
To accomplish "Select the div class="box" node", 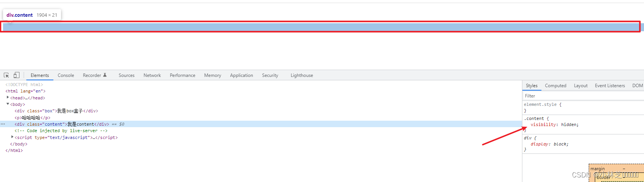I will point(56,111).
